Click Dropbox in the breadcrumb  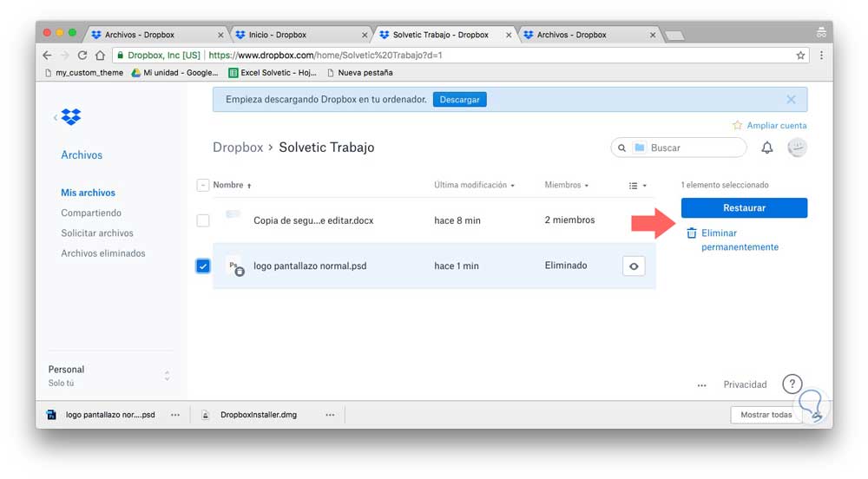(x=238, y=148)
